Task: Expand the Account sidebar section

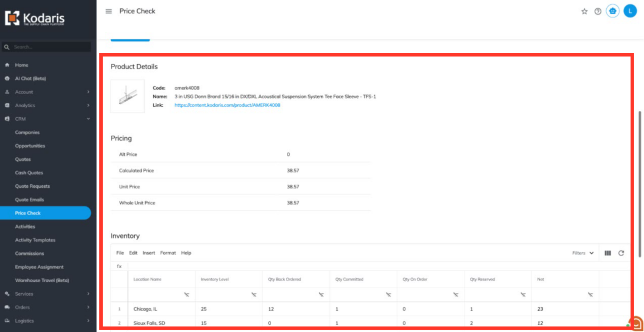Action: click(88, 92)
